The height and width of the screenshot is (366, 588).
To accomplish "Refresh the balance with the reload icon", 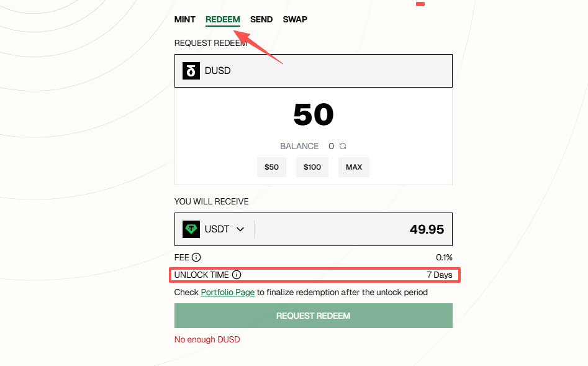I will point(343,146).
